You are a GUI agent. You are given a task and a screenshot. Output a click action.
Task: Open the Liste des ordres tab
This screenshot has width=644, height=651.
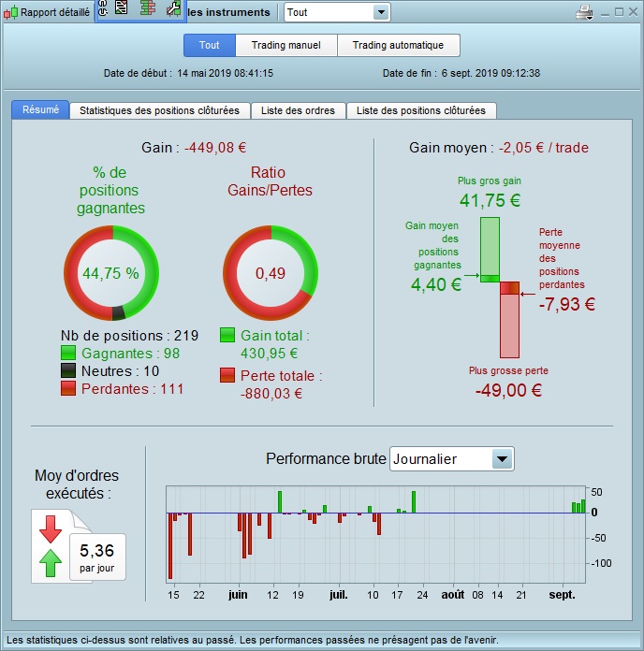(x=298, y=111)
